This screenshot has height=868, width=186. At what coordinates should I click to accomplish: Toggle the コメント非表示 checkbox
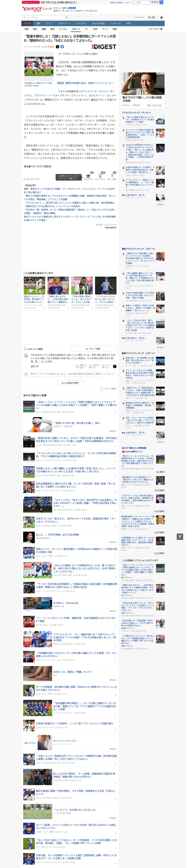(x=102, y=389)
